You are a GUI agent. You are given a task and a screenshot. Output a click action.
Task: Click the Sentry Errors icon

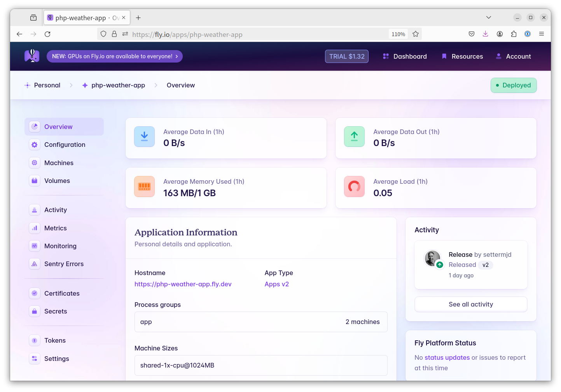(35, 264)
